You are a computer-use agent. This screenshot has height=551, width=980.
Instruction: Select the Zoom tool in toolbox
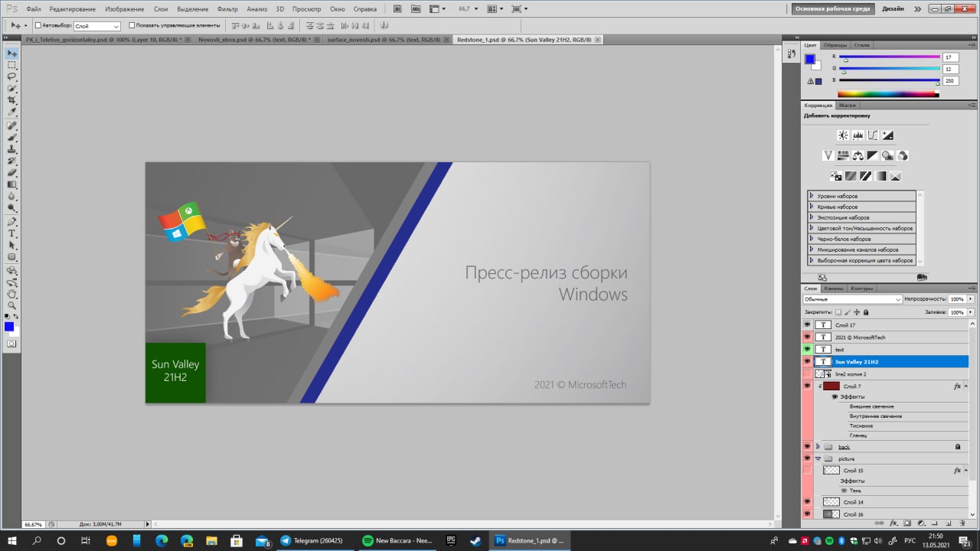(11, 305)
